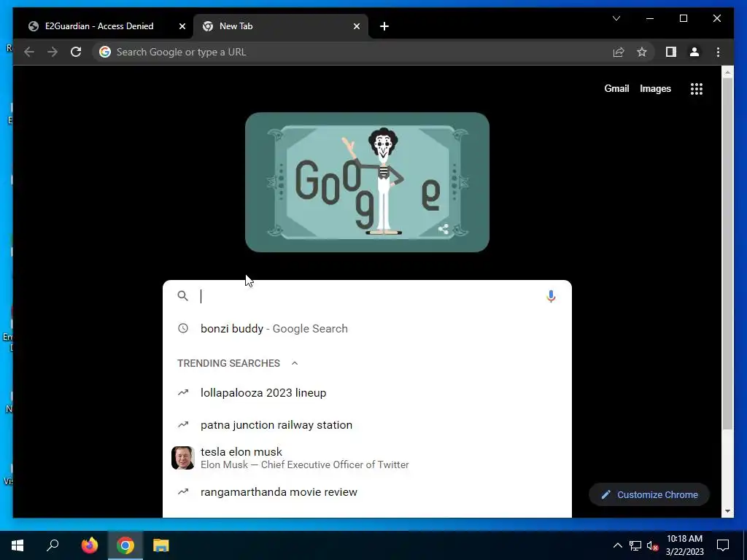Image resolution: width=747 pixels, height=560 pixels.
Task: Click the Chrome taskbar icon
Action: (x=125, y=545)
